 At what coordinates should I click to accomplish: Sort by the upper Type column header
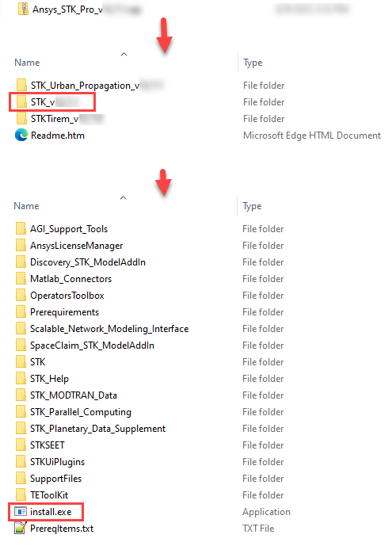point(253,63)
